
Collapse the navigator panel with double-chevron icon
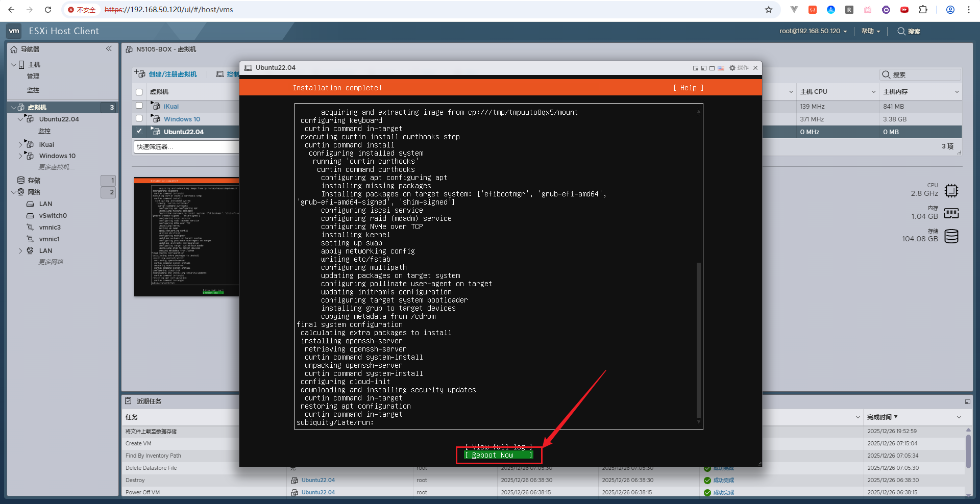pyautogui.click(x=109, y=49)
